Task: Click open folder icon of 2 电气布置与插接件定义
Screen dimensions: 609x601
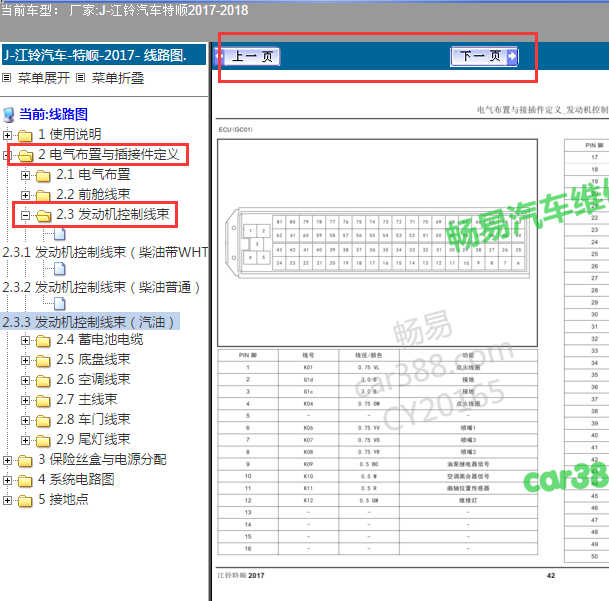Action: 26,155
